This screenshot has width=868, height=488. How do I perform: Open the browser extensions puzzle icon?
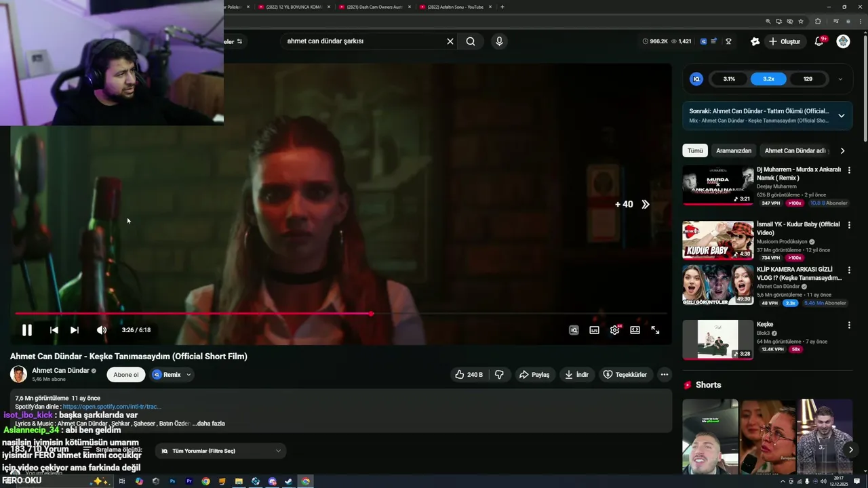(818, 21)
